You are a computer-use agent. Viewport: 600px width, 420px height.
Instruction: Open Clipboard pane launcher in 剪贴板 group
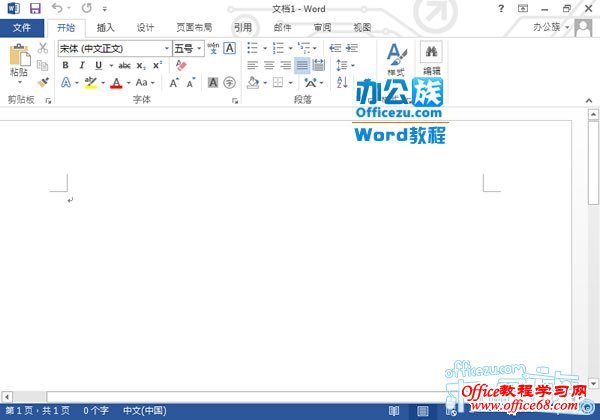[x=48, y=101]
